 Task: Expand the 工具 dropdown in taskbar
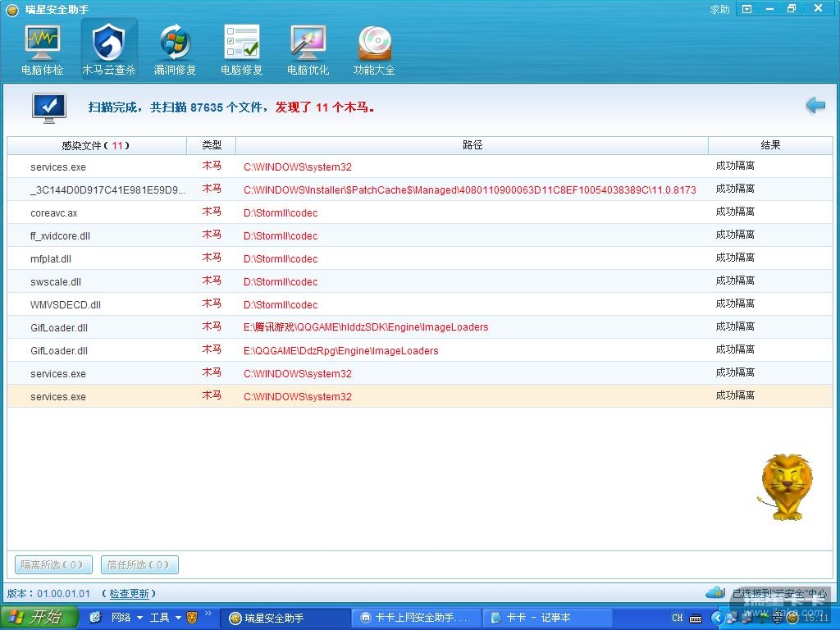[178, 618]
